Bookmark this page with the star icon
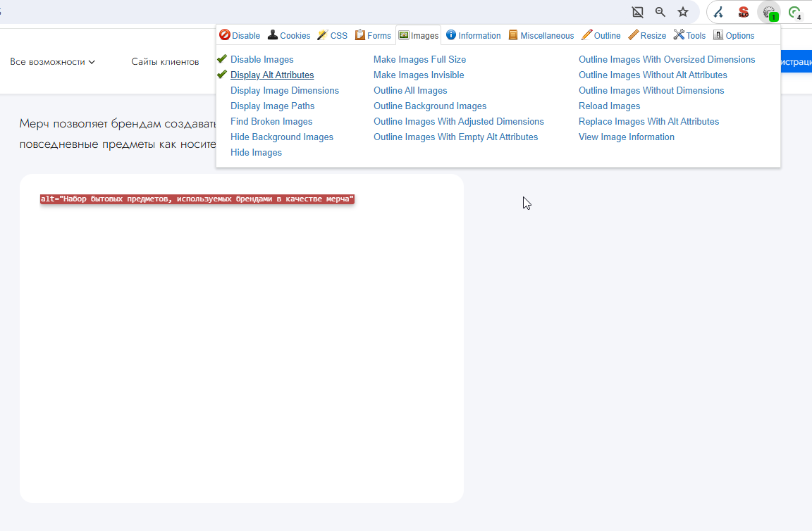This screenshot has height=531, width=812. point(683,12)
